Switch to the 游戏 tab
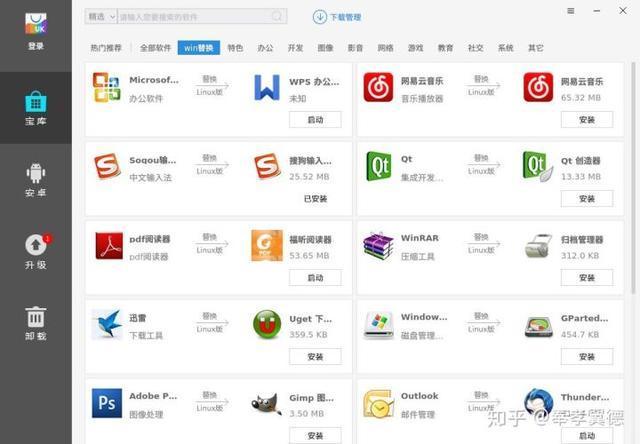Image resolution: width=640 pixels, height=444 pixels. [416, 48]
